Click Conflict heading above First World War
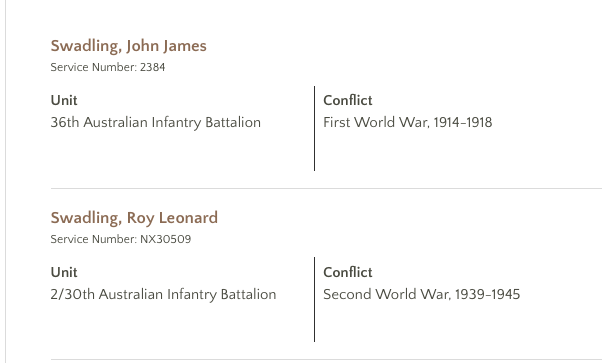 347,100
